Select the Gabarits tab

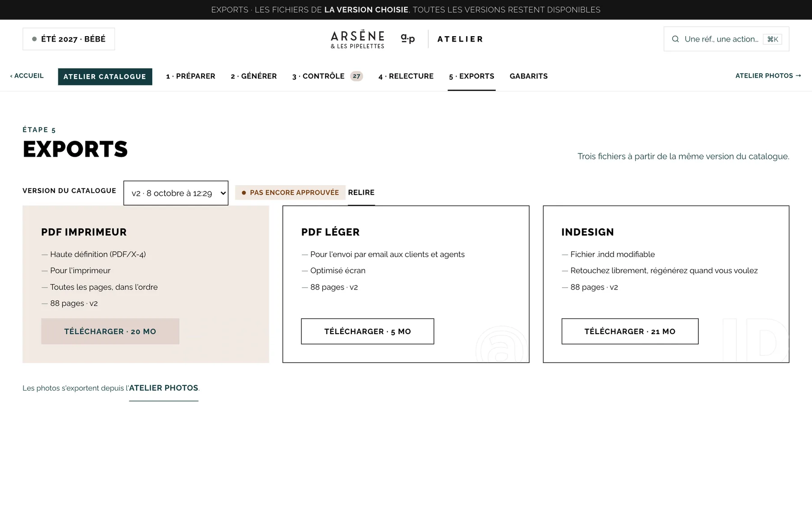(x=528, y=76)
